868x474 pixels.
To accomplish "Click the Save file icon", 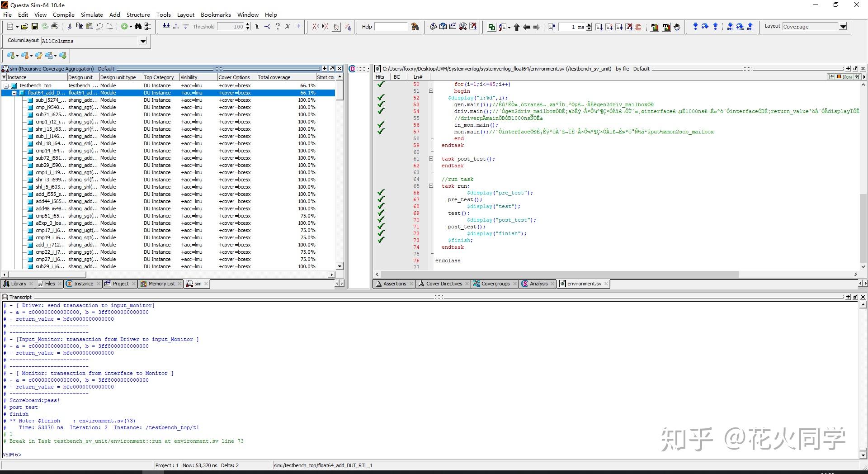I will pos(34,27).
